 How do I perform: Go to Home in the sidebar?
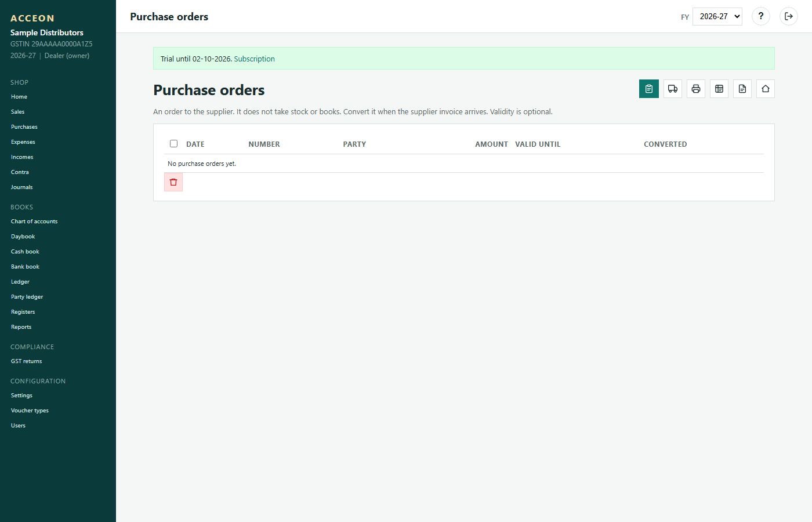pyautogui.click(x=19, y=97)
